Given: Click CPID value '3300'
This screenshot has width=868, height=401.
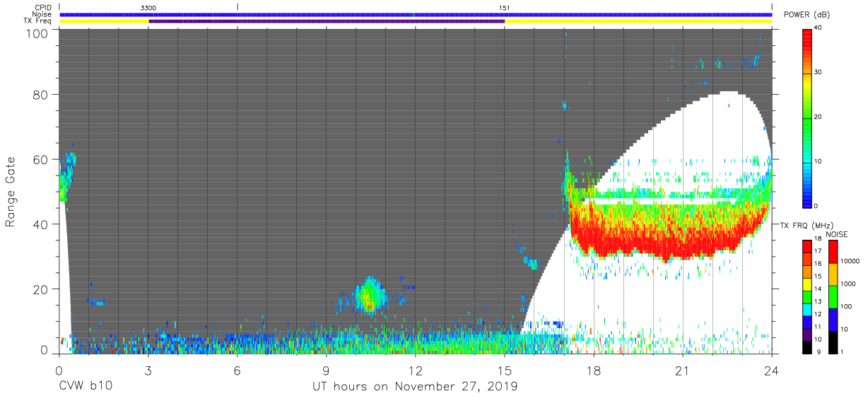Looking at the screenshot, I should 148,8.
